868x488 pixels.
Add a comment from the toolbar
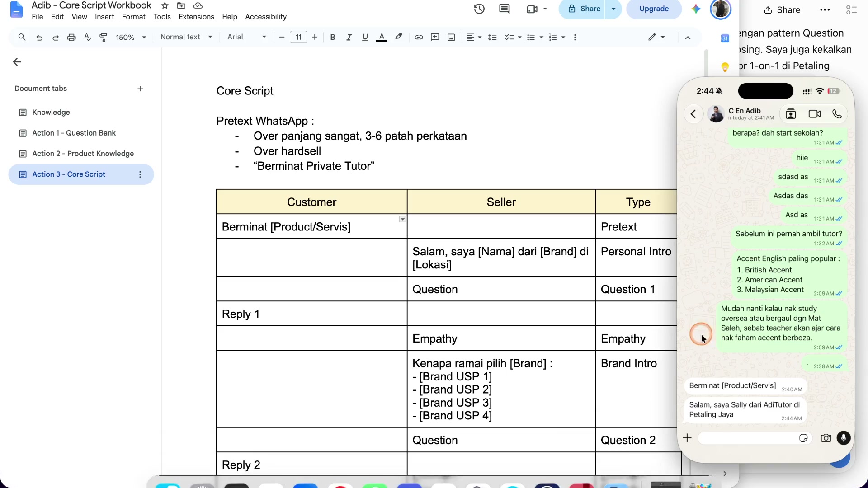(435, 38)
